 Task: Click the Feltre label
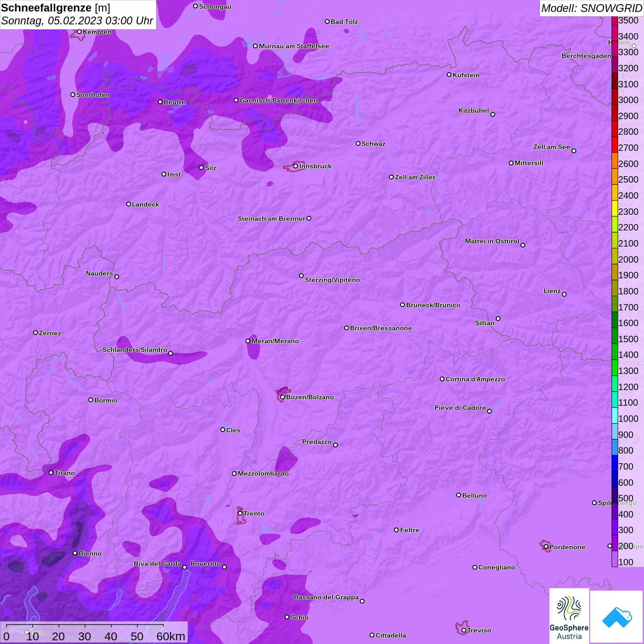click(410, 530)
